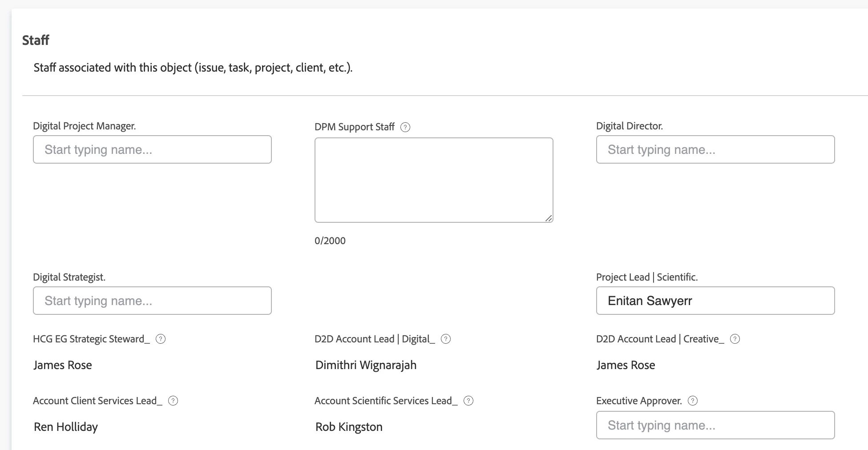Viewport: 868px width, 450px height.
Task: Click help icon next to HCG EG Strategic Steward
Action: click(161, 339)
